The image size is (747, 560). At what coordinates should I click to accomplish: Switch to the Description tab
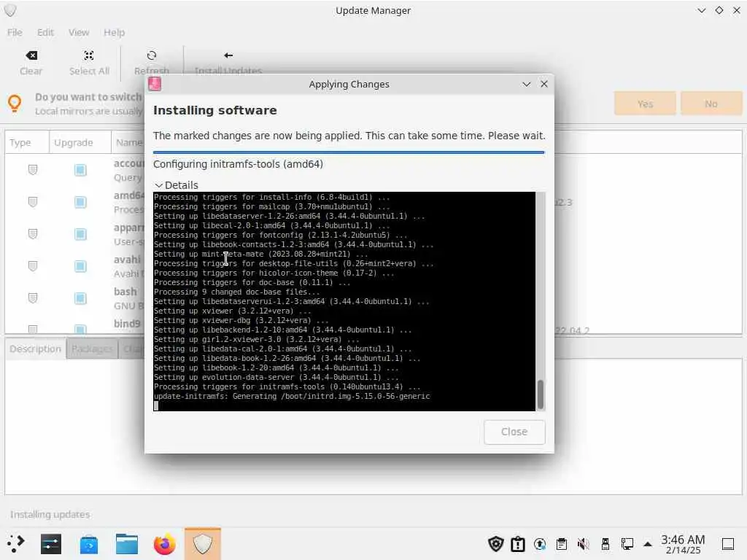(x=35, y=349)
